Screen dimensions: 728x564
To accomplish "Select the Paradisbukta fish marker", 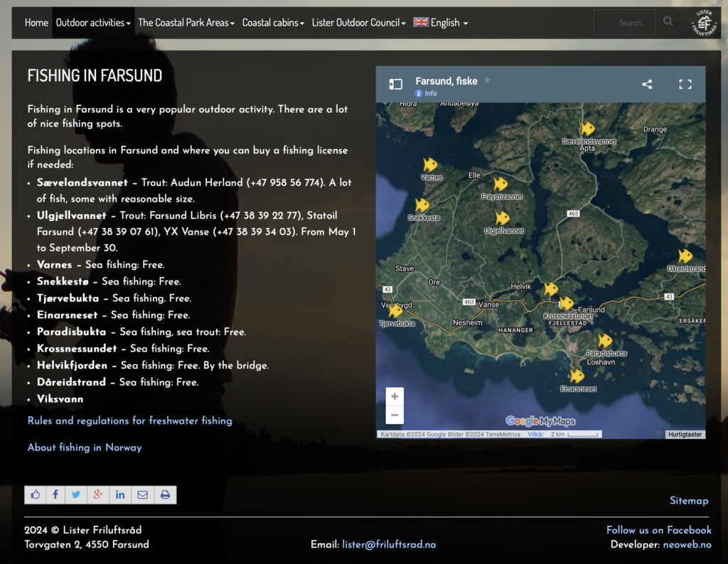I will click(x=604, y=341).
